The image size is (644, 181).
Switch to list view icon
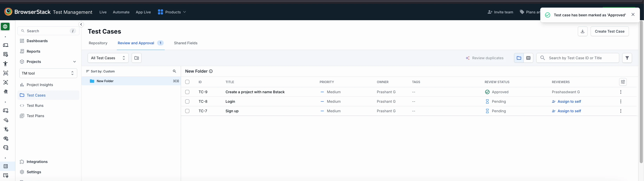[x=528, y=58]
